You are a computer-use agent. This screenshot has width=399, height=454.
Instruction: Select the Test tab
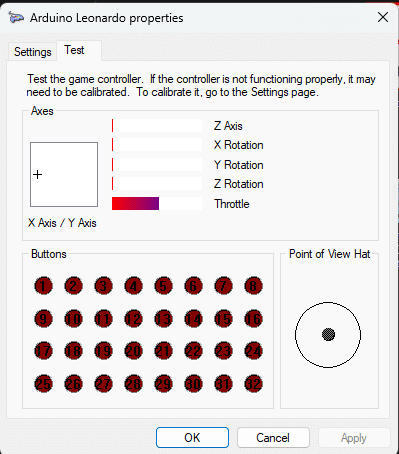[x=74, y=50]
